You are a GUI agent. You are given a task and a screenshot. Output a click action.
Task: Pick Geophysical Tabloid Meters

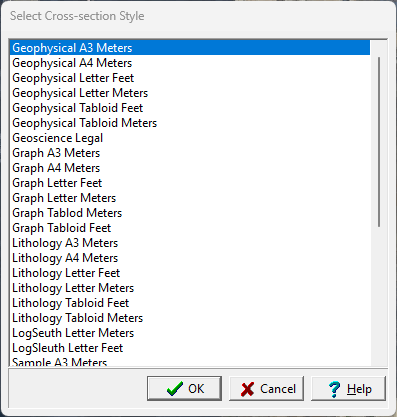click(190, 123)
